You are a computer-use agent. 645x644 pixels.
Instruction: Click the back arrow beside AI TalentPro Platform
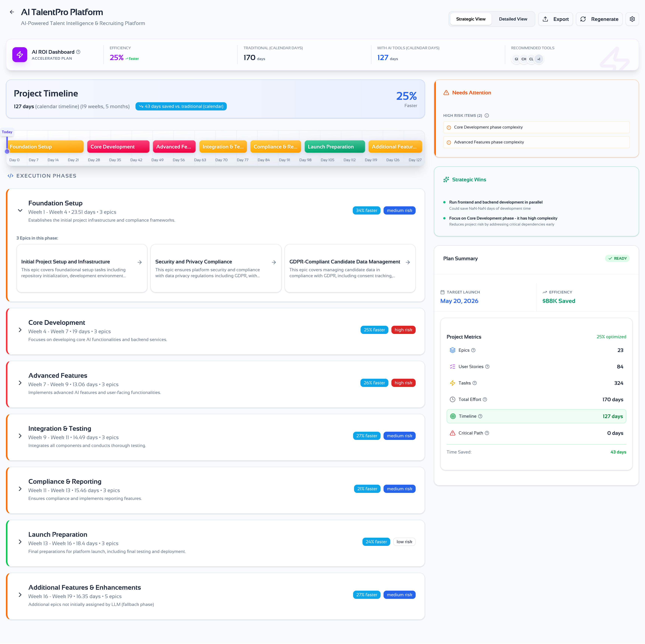click(x=12, y=12)
